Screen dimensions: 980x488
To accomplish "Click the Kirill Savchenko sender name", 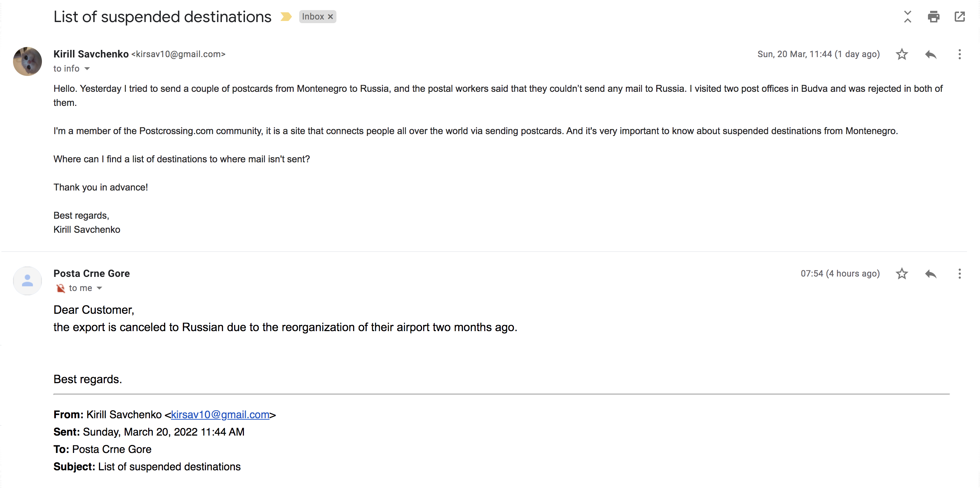I will point(91,54).
